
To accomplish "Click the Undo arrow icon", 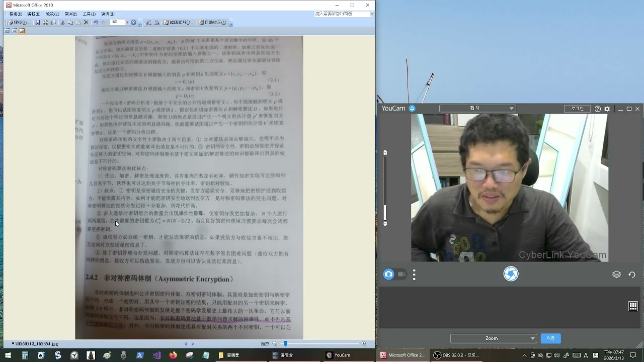I will [96, 23].
